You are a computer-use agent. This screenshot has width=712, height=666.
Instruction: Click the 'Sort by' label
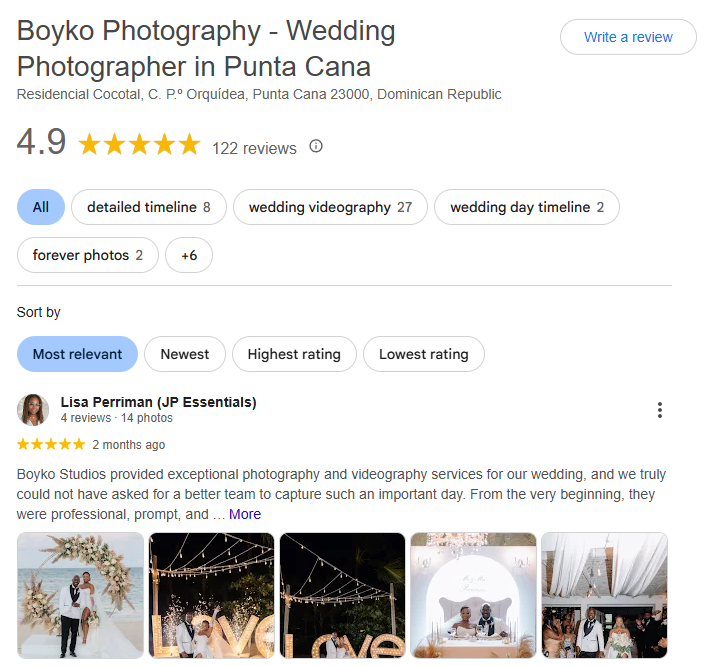coord(39,312)
